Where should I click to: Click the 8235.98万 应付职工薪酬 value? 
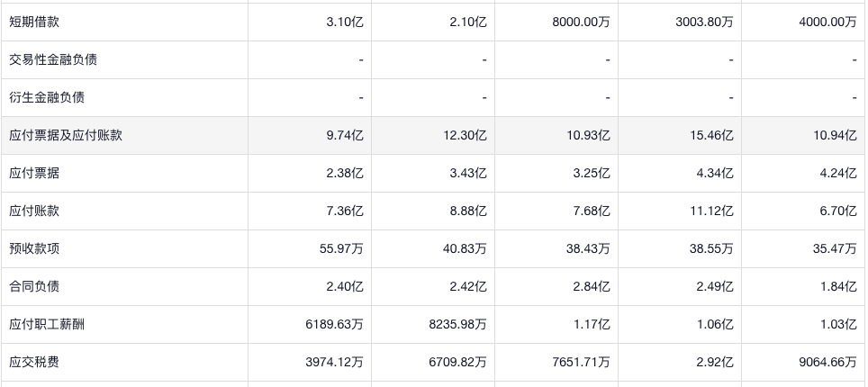[x=456, y=324]
